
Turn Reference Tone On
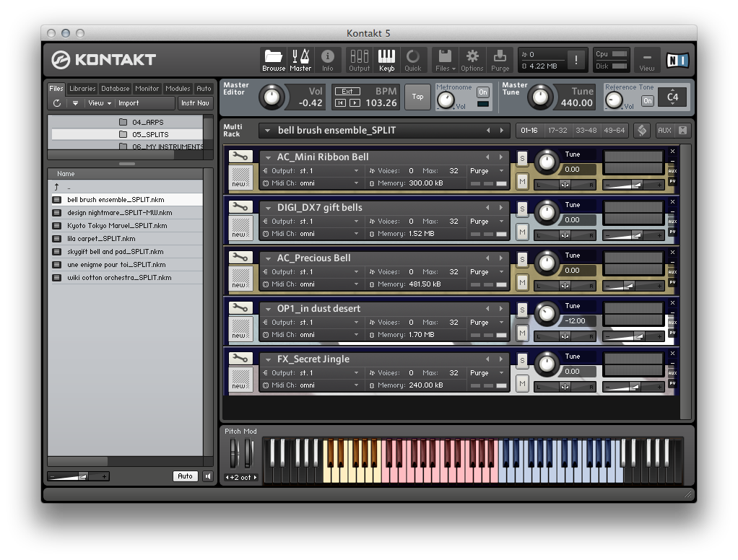(648, 100)
